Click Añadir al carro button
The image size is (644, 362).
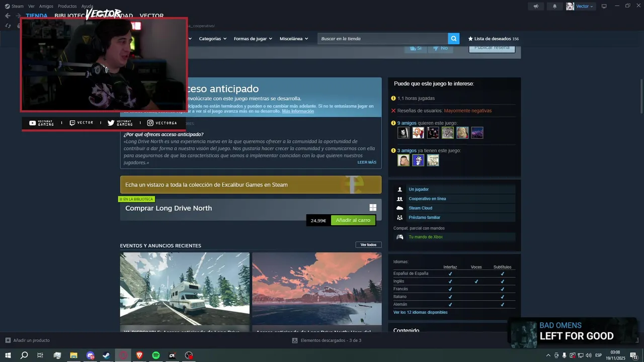(353, 220)
